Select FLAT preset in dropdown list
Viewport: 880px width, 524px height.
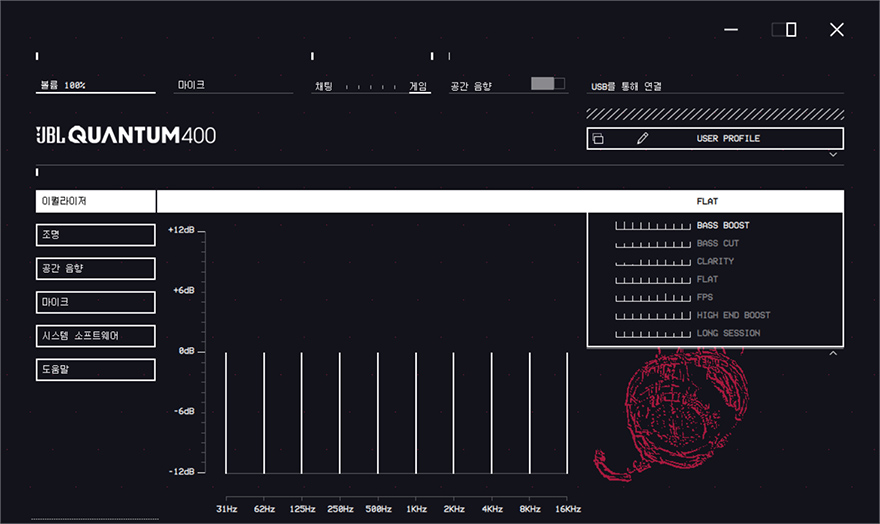pyautogui.click(x=707, y=279)
